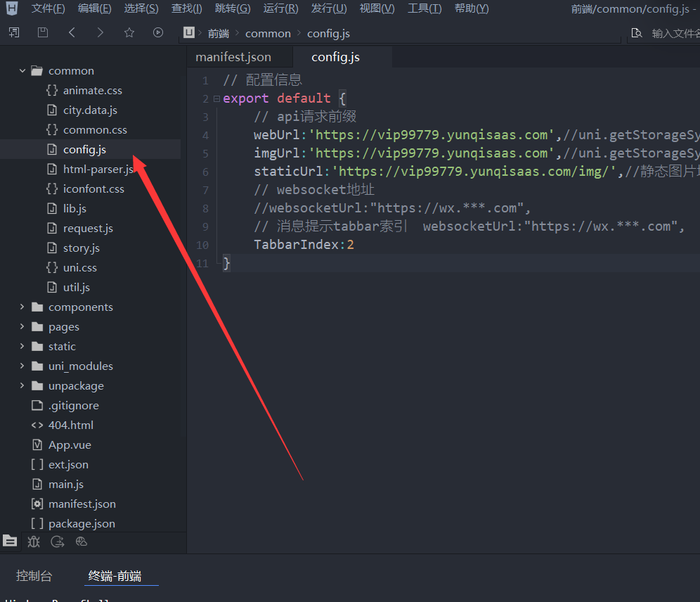Click the common folder icon
This screenshot has height=602, width=700.
(37, 70)
